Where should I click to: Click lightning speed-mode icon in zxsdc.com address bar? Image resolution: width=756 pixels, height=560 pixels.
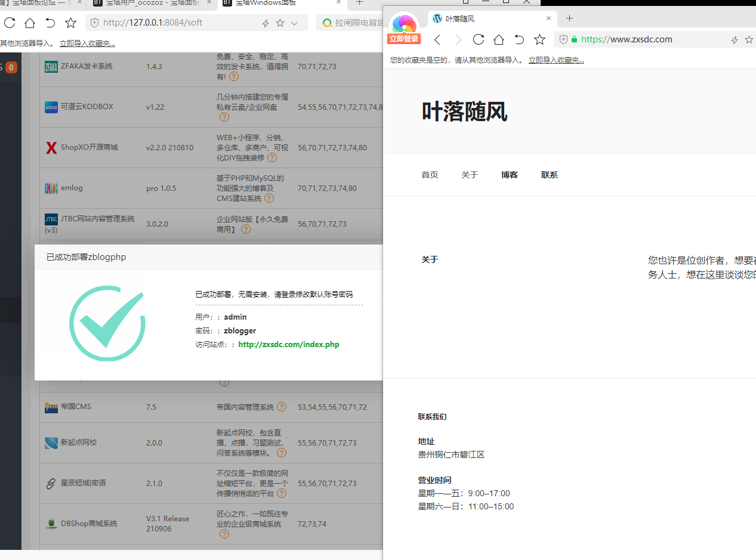coord(735,40)
